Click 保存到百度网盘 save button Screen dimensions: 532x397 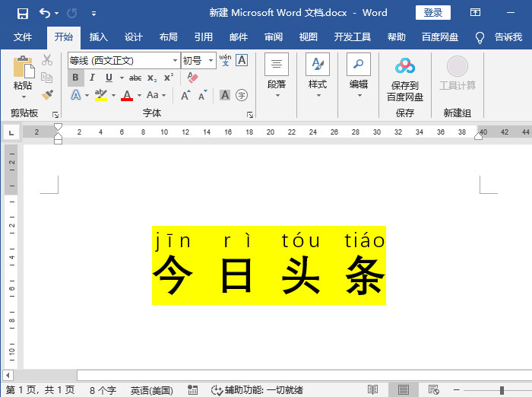coord(405,80)
